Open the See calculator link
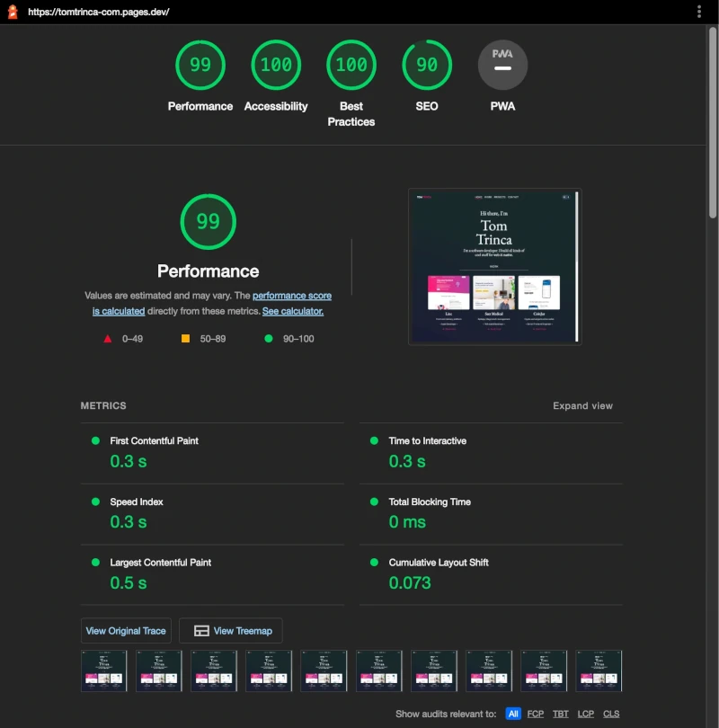 tap(292, 311)
